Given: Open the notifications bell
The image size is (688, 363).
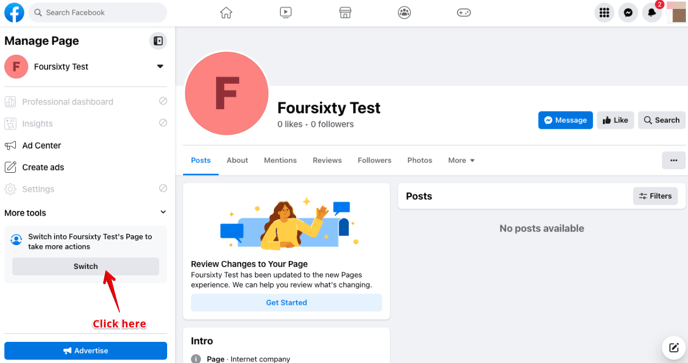Looking at the screenshot, I should point(652,13).
